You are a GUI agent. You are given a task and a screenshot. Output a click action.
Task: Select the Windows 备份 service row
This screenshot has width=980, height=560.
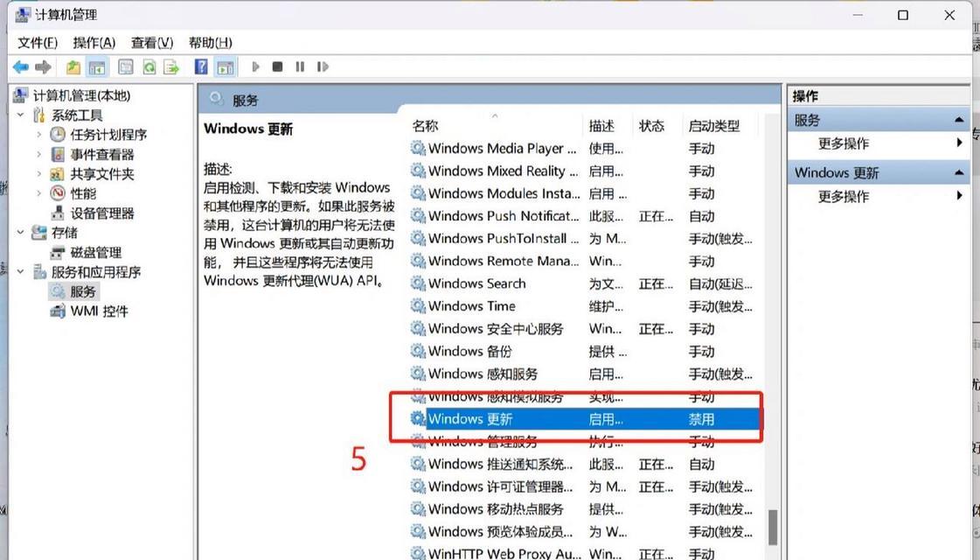coord(584,351)
